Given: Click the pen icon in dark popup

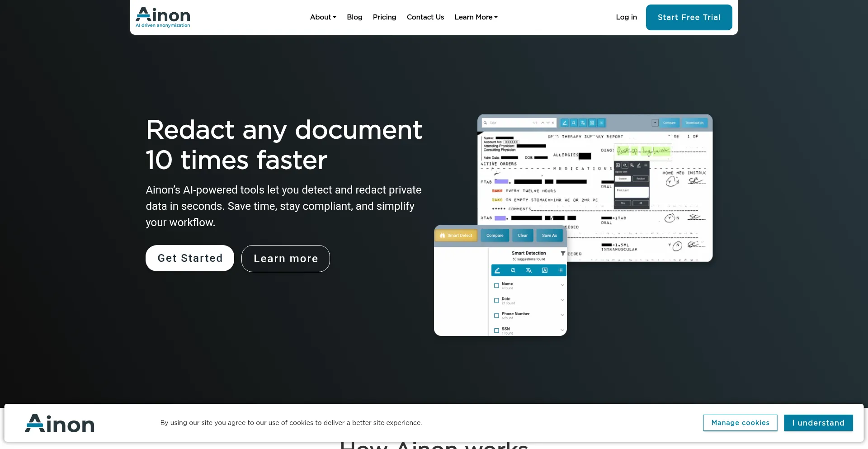Looking at the screenshot, I should pos(639,165).
